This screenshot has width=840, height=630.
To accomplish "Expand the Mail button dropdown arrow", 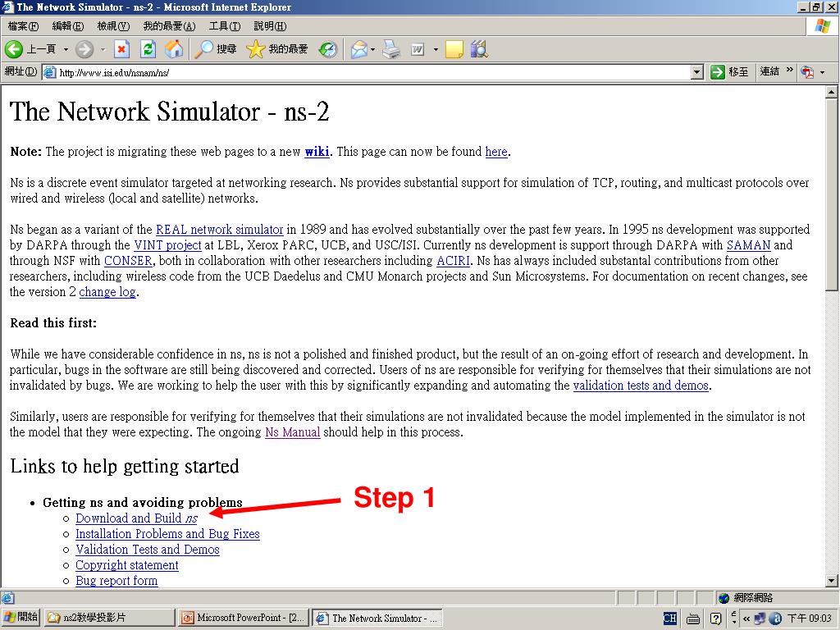I will tap(372, 50).
